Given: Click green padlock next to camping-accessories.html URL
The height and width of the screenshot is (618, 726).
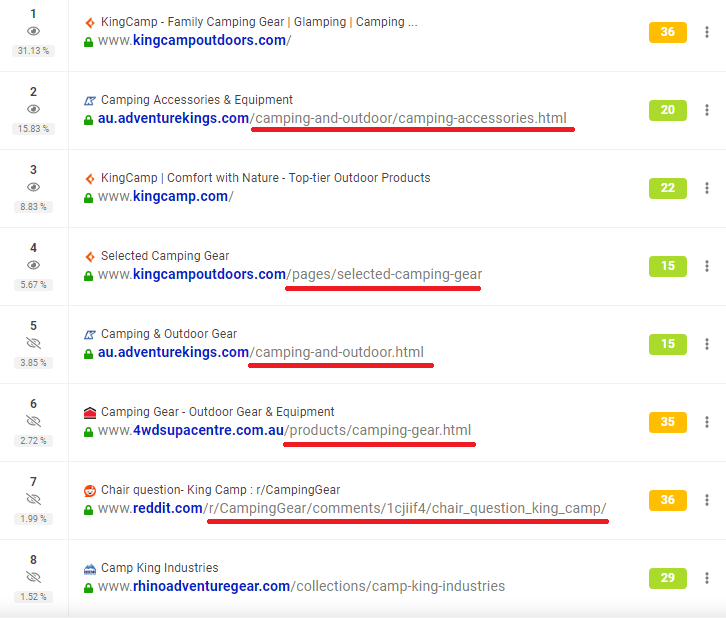Looking at the screenshot, I should point(88,120).
